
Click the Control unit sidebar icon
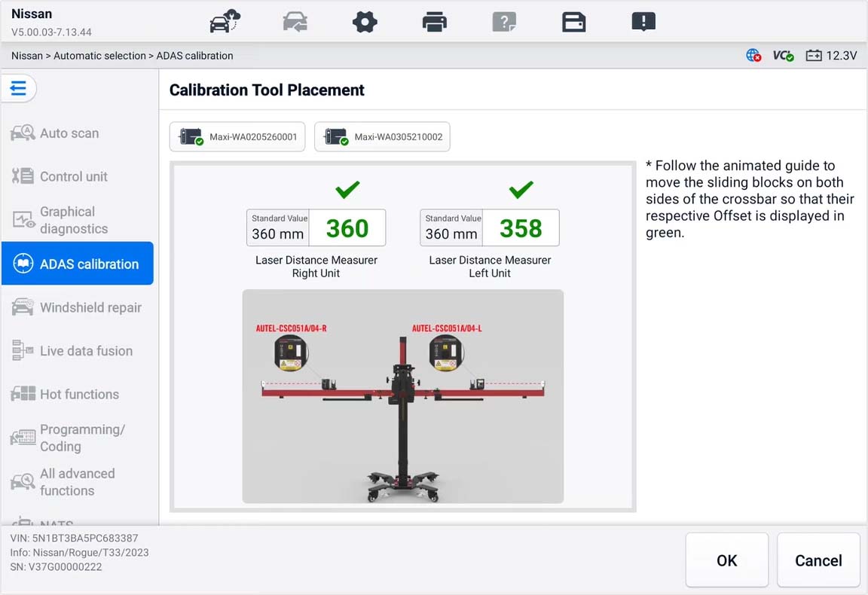click(x=23, y=176)
